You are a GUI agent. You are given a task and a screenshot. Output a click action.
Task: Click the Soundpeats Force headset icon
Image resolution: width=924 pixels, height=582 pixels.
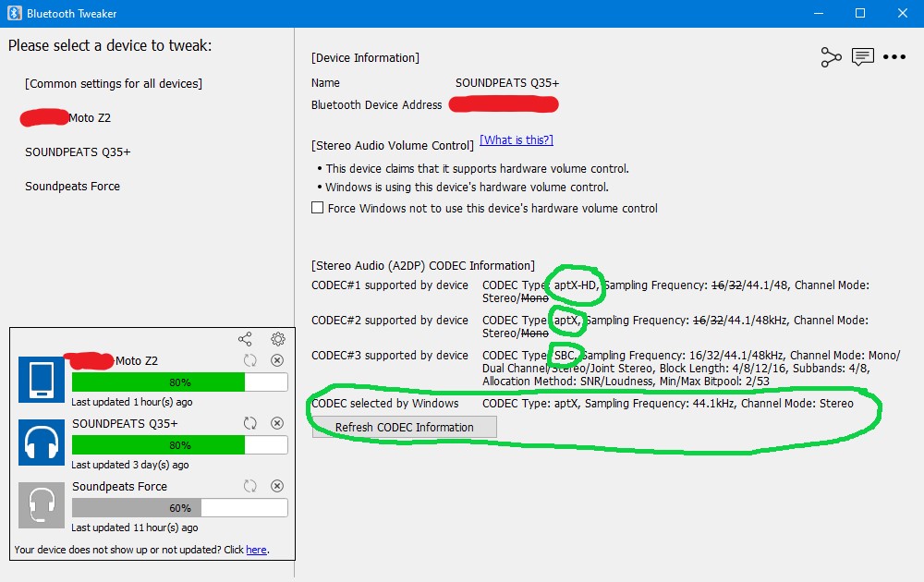(42, 505)
